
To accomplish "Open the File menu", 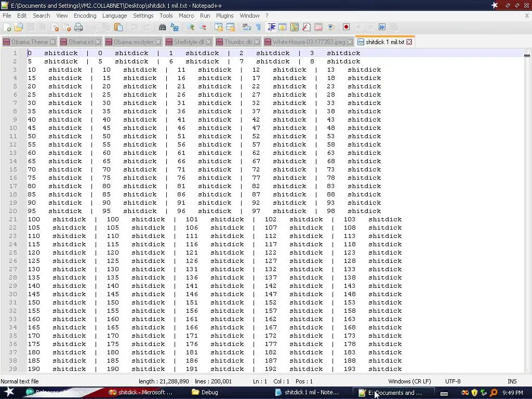I will pyautogui.click(x=7, y=16).
